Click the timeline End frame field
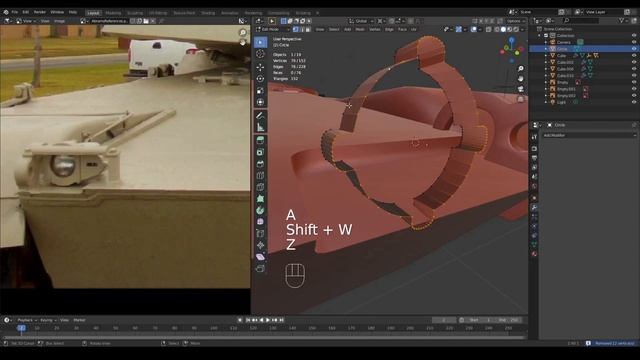Screen dimensions: 640x360 point(510,320)
